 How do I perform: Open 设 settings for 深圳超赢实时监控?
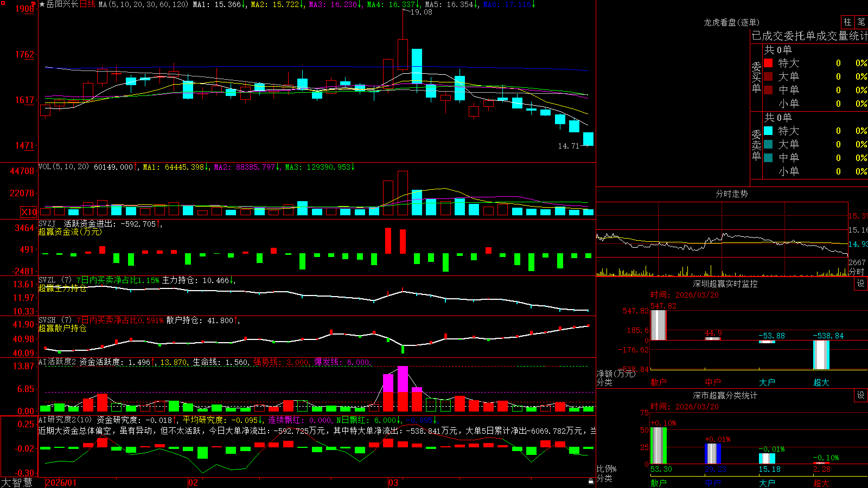click(x=861, y=284)
